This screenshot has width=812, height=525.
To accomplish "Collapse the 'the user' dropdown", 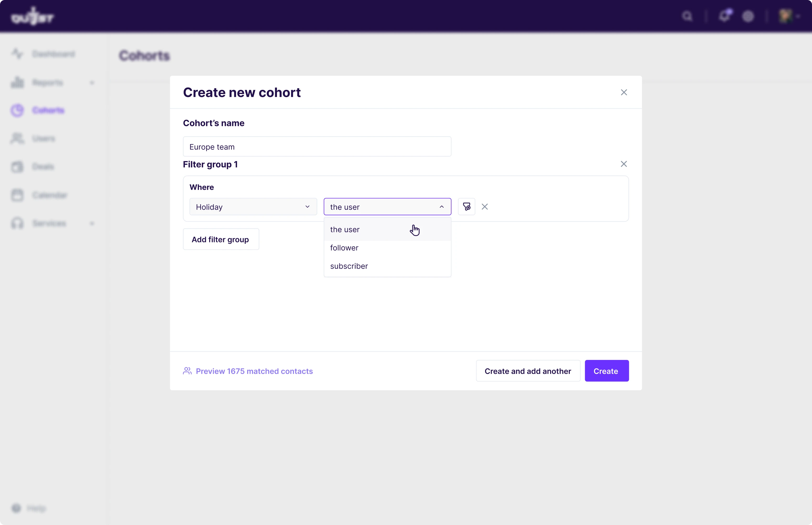I will click(442, 207).
